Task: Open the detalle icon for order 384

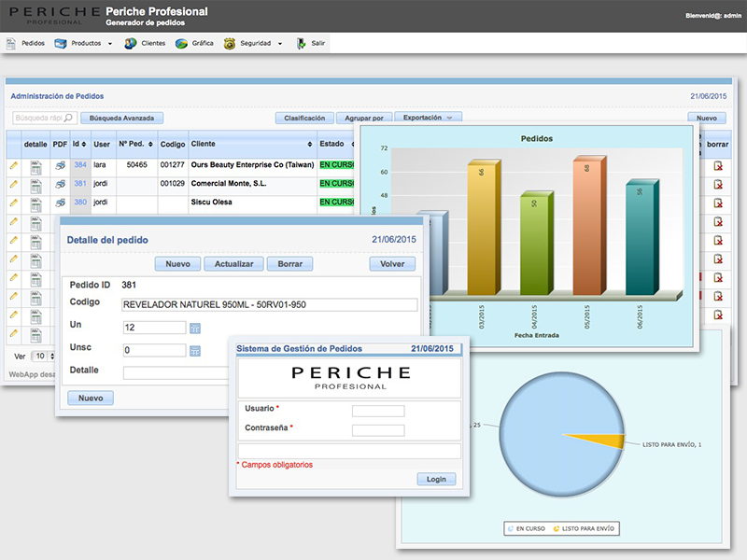Action: tap(35, 167)
